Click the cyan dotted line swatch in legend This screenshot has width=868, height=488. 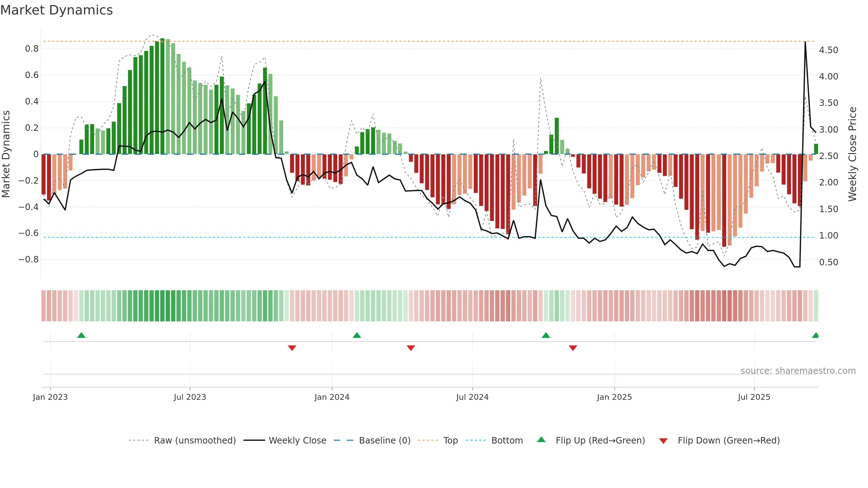[x=476, y=440]
